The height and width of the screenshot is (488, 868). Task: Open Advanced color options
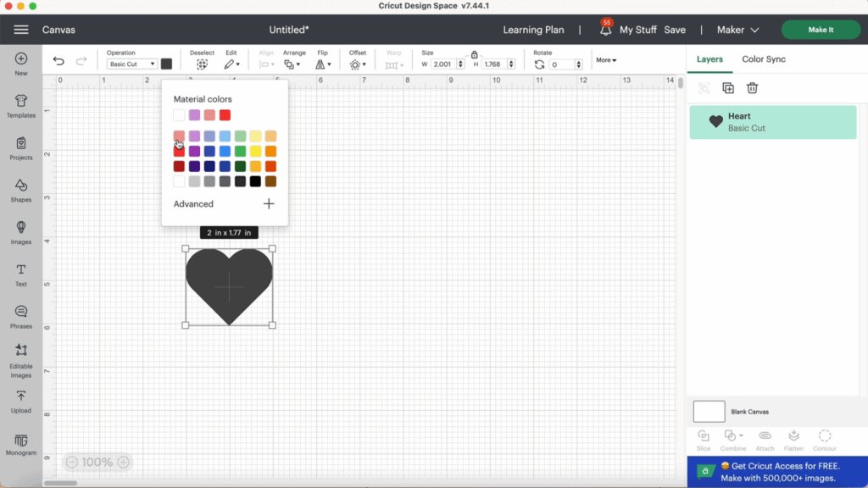click(193, 203)
